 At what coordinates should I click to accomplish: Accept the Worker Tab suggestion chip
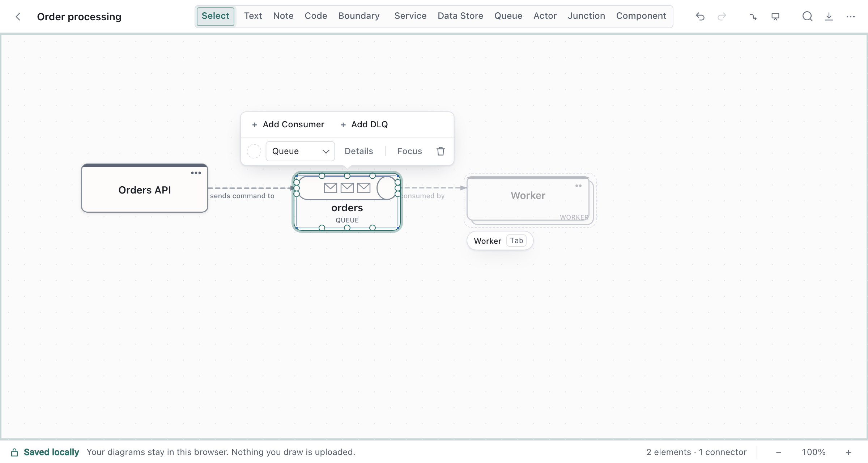500,241
